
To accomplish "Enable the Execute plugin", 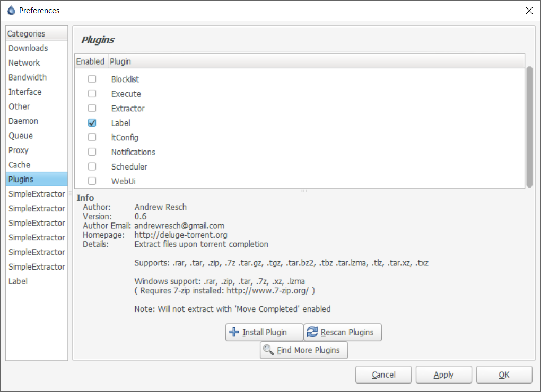I will 92,93.
